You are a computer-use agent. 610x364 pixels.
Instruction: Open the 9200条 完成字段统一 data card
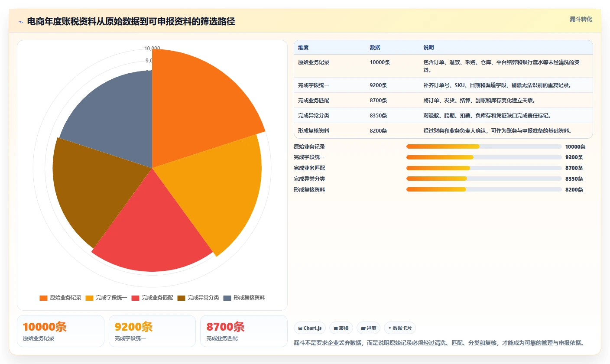pyautogui.click(x=152, y=331)
